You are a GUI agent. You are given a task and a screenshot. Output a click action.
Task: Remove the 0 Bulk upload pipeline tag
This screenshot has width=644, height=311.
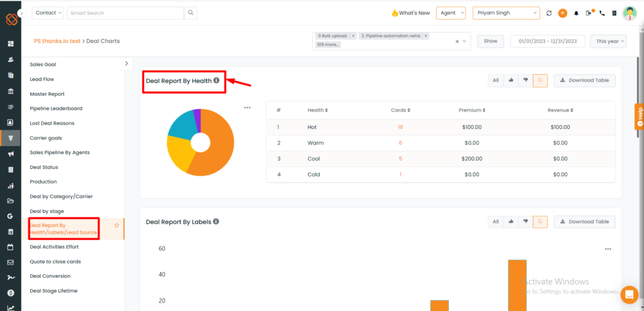click(353, 36)
